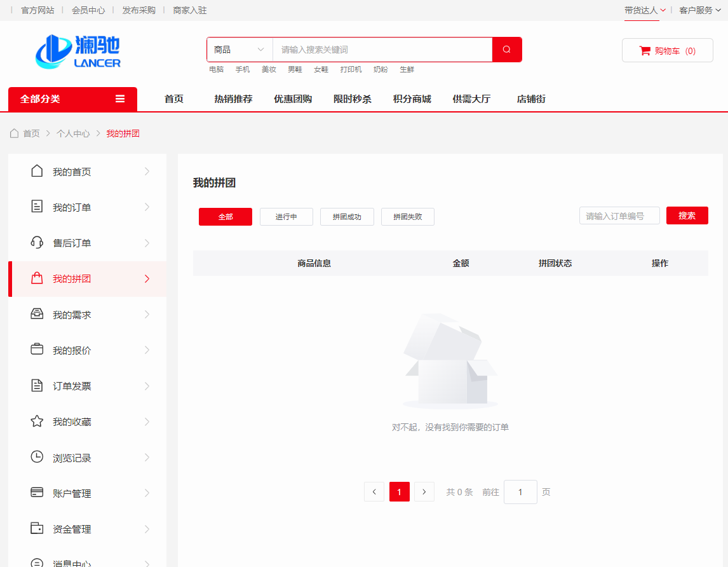Click the shopping cart icon

pos(645,51)
